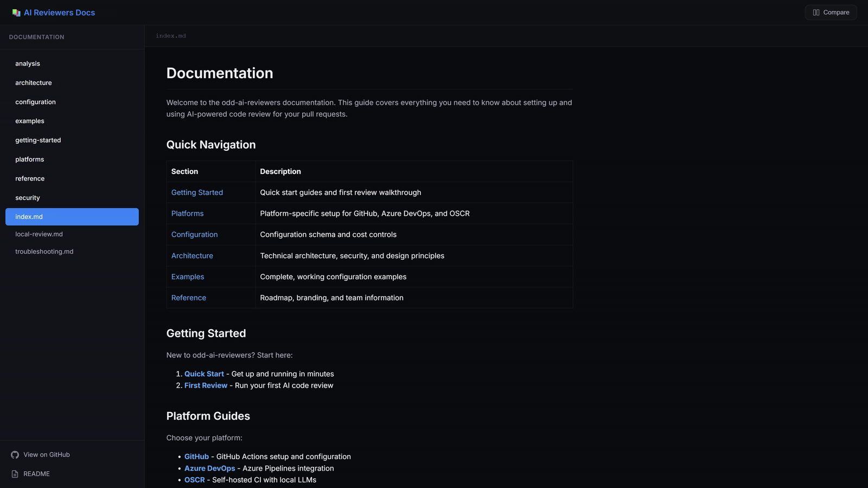
Task: Open the getting-started folder
Action: (72, 140)
